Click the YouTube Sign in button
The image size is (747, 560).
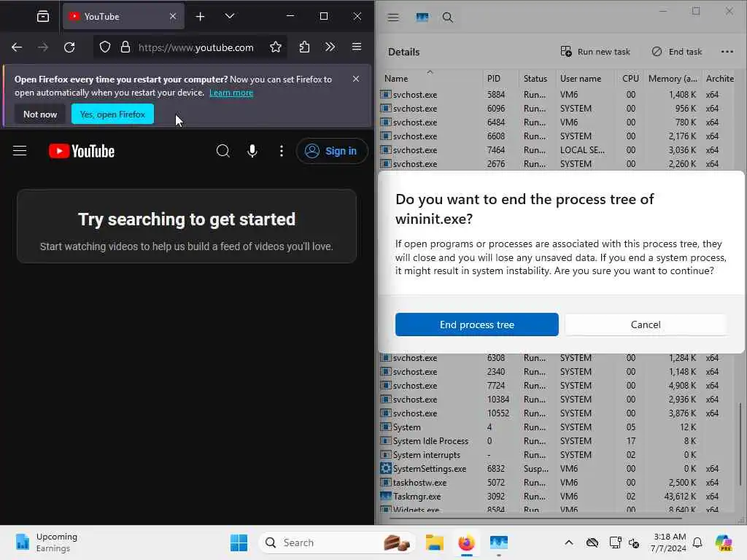point(332,151)
